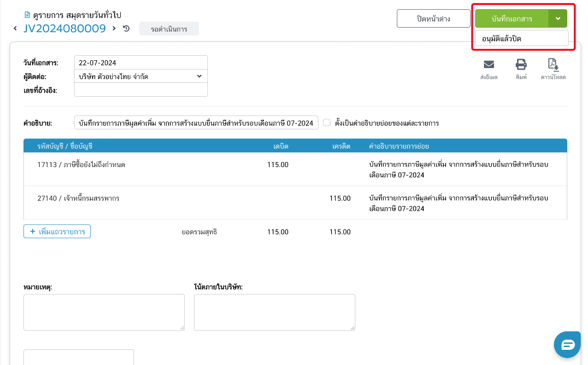Add a new row with เพิ่มแถวรายการ
The height and width of the screenshot is (365, 588).
point(57,232)
